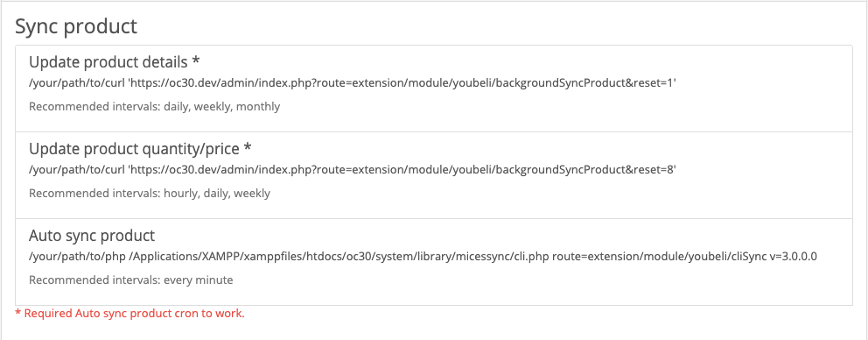Image resolution: width=868 pixels, height=340 pixels.
Task: Select the Update product quantity/price title
Action: click(134, 149)
